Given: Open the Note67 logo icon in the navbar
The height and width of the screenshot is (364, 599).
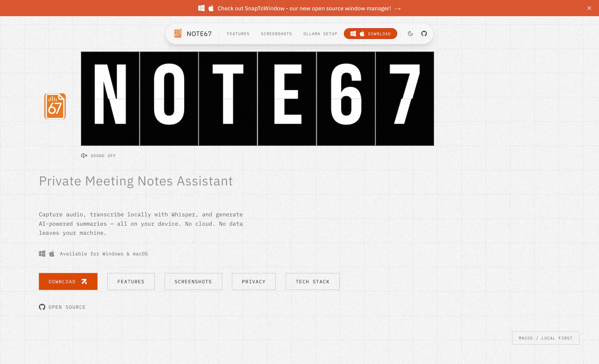Looking at the screenshot, I should pyautogui.click(x=178, y=34).
